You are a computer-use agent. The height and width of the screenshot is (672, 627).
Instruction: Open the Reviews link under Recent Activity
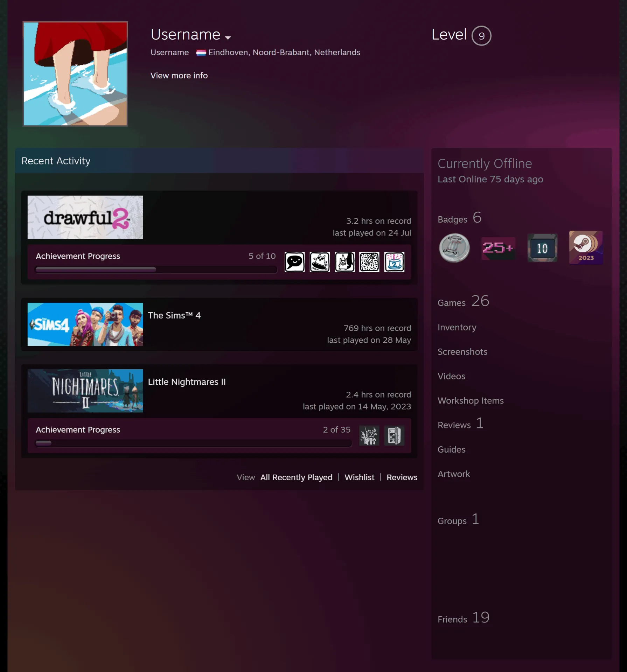pos(402,477)
